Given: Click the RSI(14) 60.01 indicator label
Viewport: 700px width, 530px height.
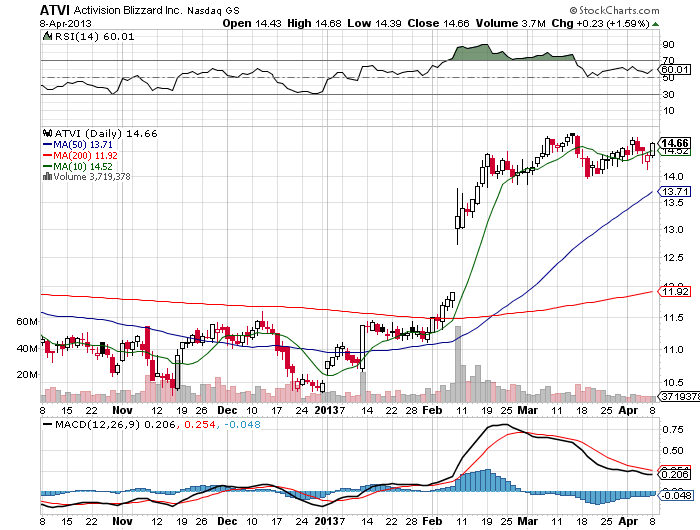Looking at the screenshot, I should [x=94, y=37].
